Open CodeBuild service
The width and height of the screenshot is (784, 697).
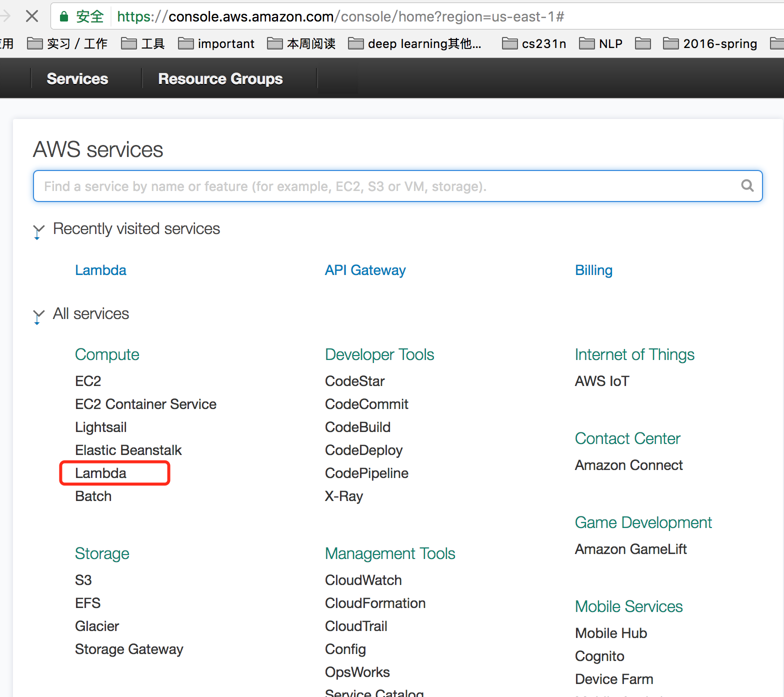pyautogui.click(x=357, y=427)
